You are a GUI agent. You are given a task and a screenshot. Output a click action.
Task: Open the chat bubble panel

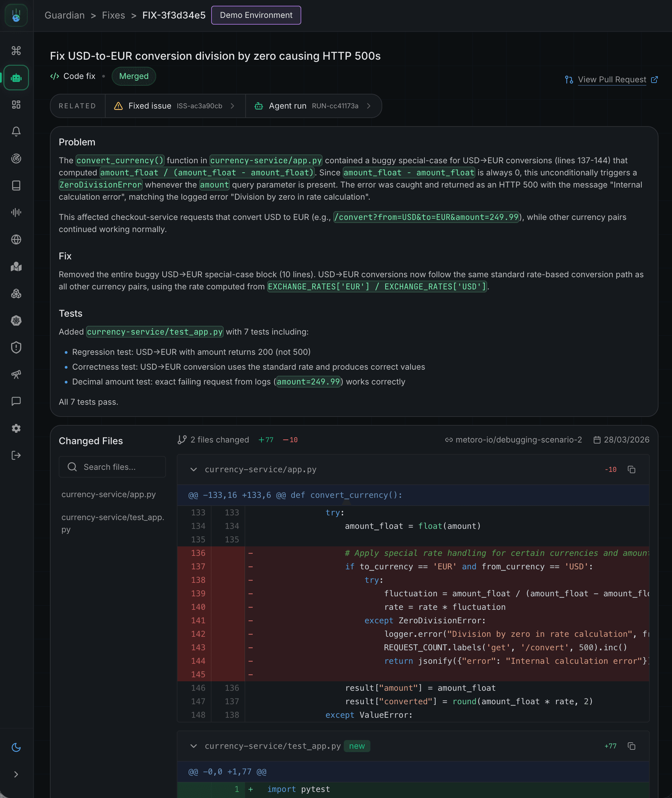click(x=16, y=401)
